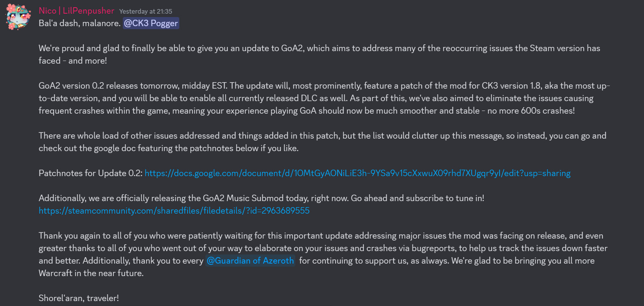Image resolution: width=644 pixels, height=306 pixels.
Task: Click the "Bal'a dash, malanore." greeting text
Action: point(79,23)
